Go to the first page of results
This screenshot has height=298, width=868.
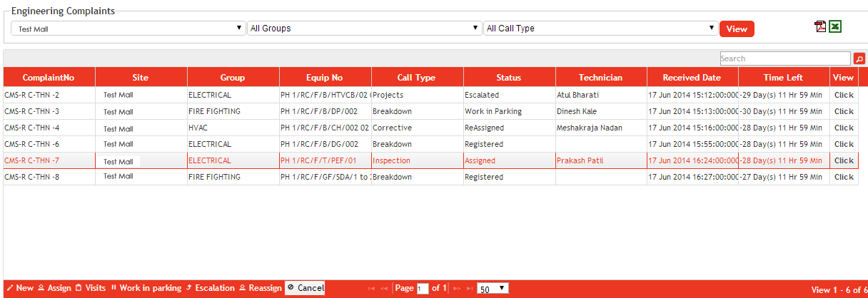coord(371,289)
